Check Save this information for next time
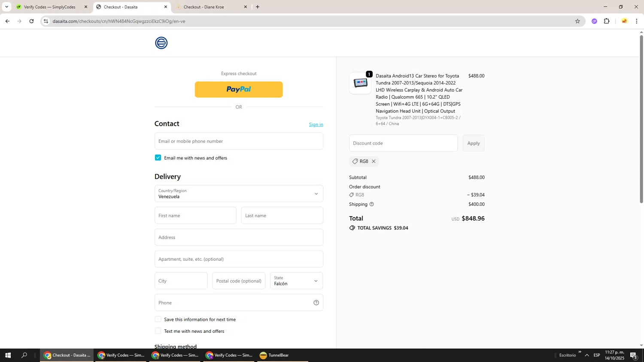This screenshot has width=644, height=362. pos(158,320)
